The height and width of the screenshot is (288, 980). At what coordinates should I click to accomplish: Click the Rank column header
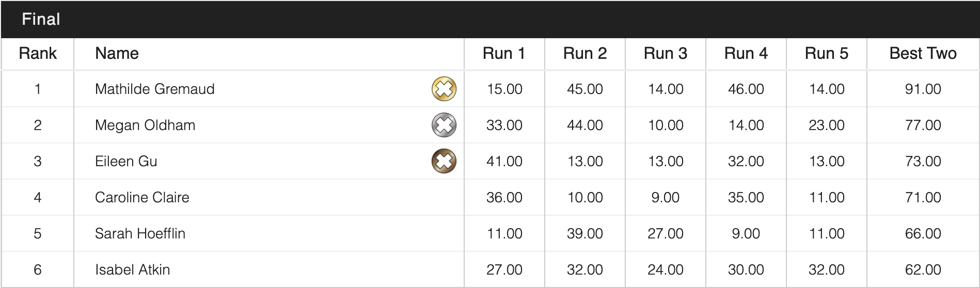point(38,53)
